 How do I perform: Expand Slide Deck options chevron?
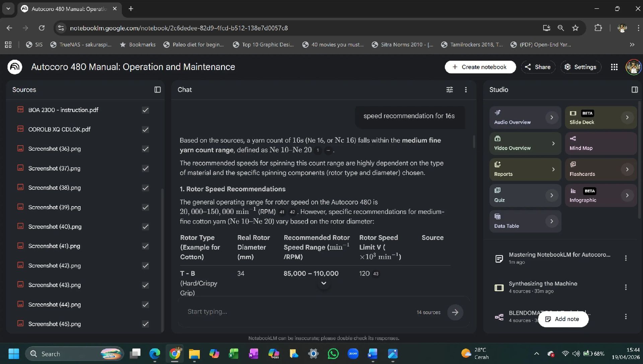pyautogui.click(x=627, y=117)
